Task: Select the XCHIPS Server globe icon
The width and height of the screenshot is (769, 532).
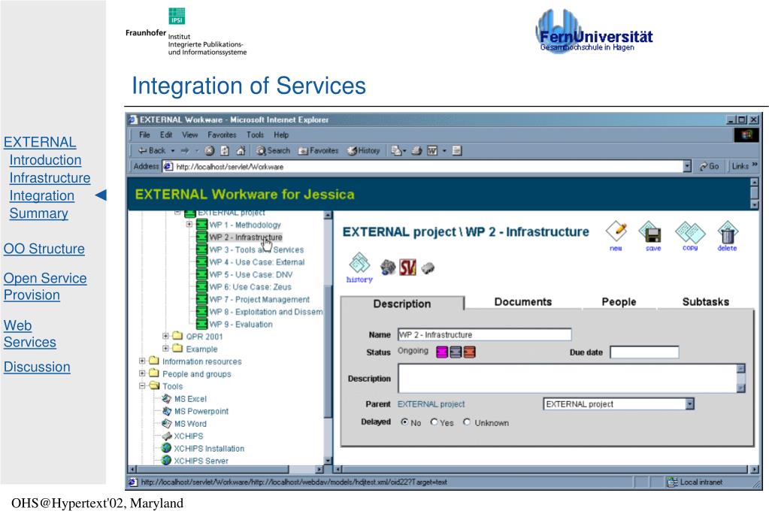Action: (167, 461)
